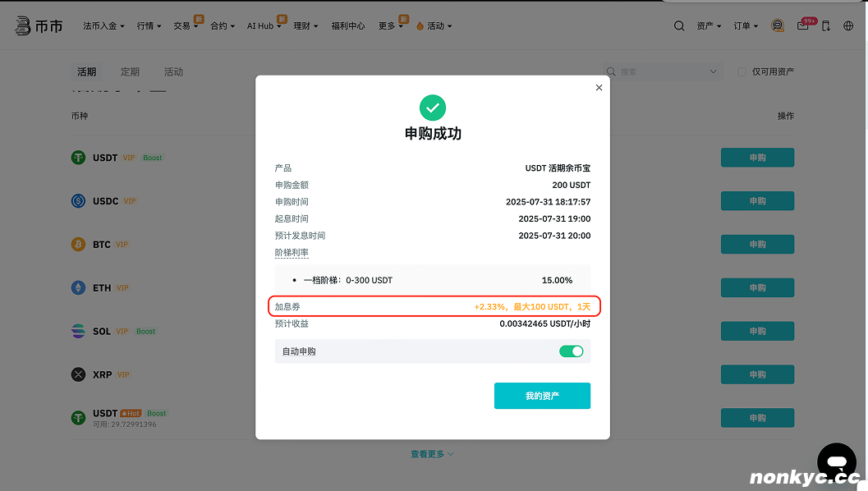Check the 仅可用资产 checkbox
The width and height of the screenshot is (868, 491).
pyautogui.click(x=742, y=72)
